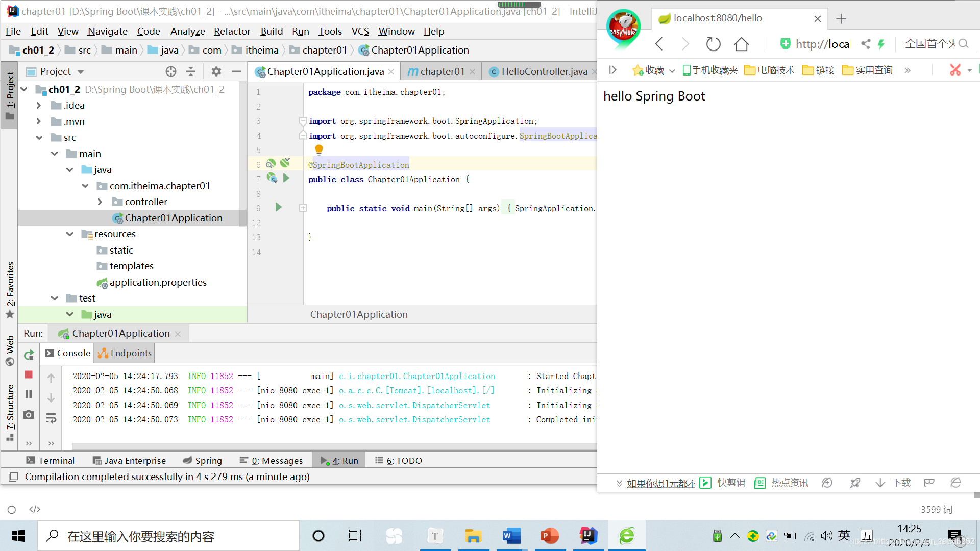Open PowerPoint from the taskbar
Viewport: 980px width, 551px height.
[x=550, y=536]
